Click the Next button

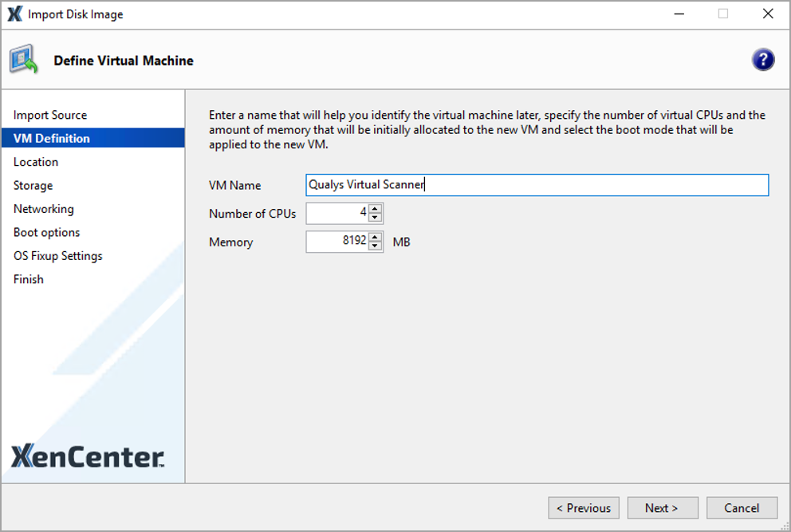click(x=663, y=508)
